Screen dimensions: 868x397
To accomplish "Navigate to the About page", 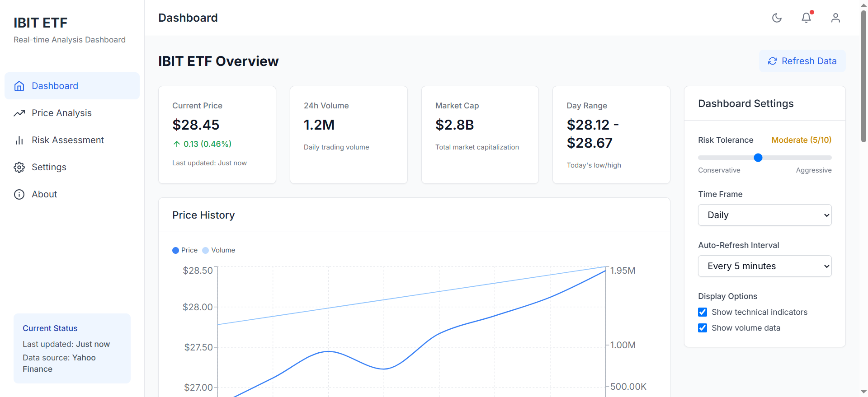I will [44, 194].
